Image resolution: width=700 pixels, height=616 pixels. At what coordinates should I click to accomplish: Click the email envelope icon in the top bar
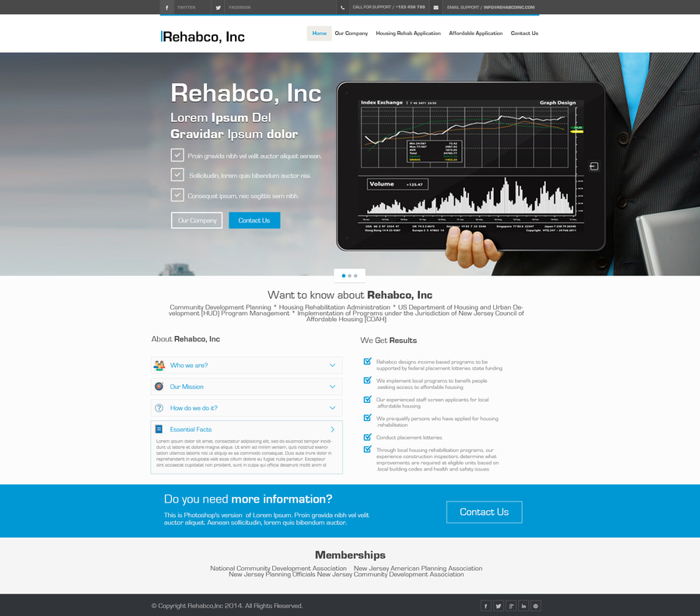point(437,7)
